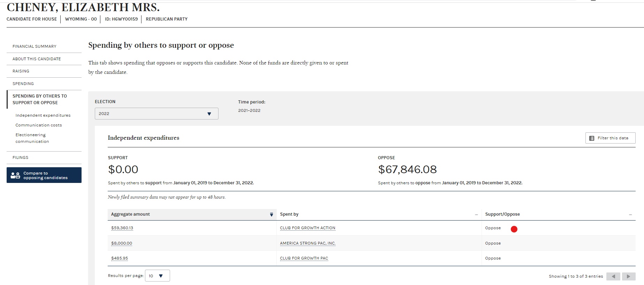Click the Election dropdown arrow
The width and height of the screenshot is (644, 285).
click(x=209, y=114)
